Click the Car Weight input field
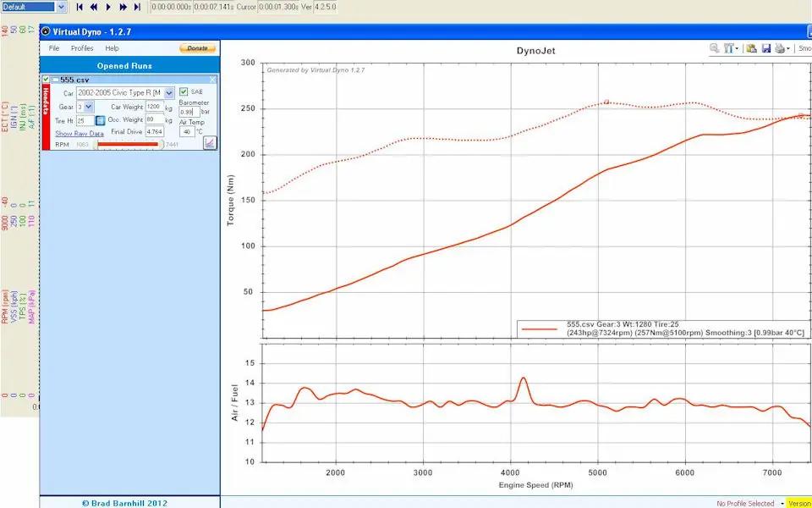 click(154, 107)
